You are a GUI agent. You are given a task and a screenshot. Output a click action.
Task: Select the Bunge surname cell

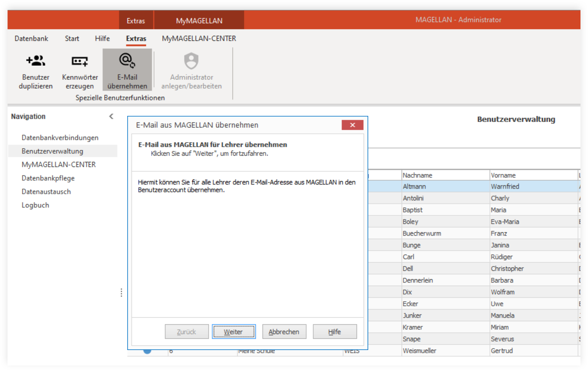coord(445,245)
